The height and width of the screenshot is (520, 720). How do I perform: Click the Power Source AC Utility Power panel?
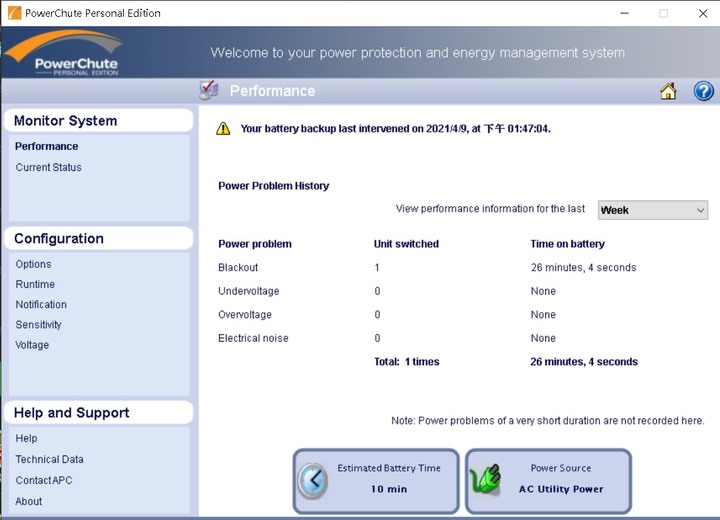click(549, 481)
